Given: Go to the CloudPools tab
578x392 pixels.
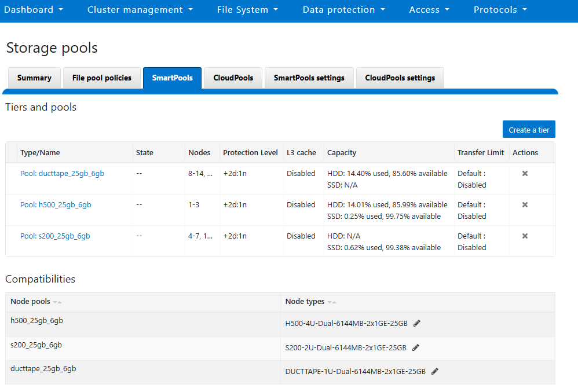Looking at the screenshot, I should 233,78.
